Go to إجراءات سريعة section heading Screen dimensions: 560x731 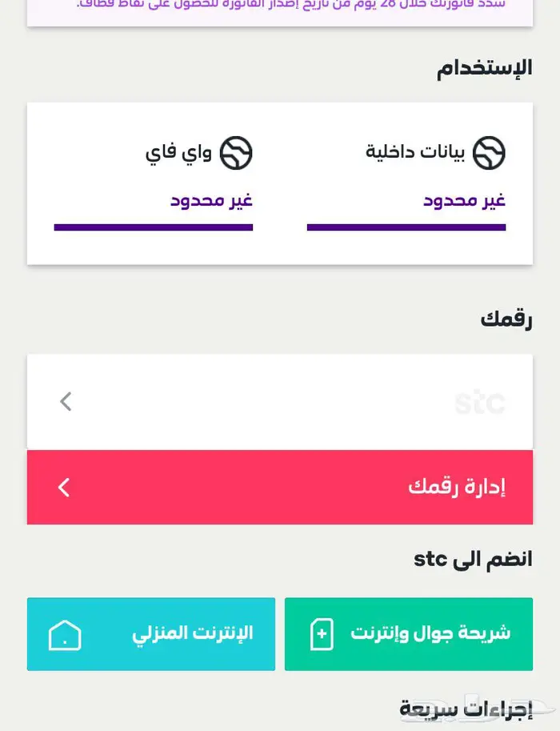point(466,709)
